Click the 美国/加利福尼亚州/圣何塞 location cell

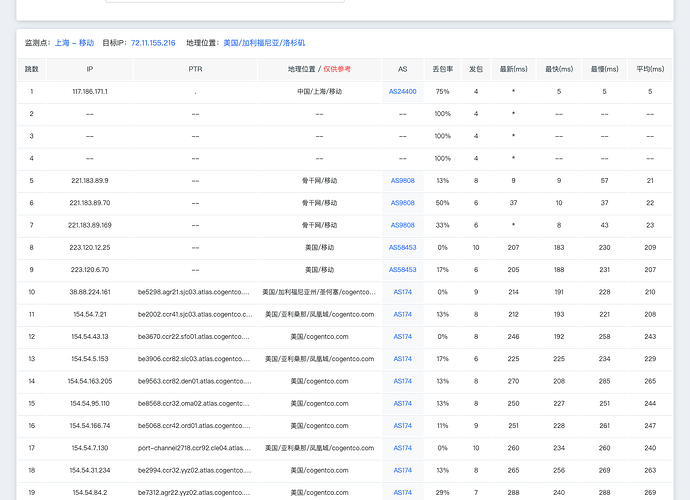pyautogui.click(x=319, y=292)
